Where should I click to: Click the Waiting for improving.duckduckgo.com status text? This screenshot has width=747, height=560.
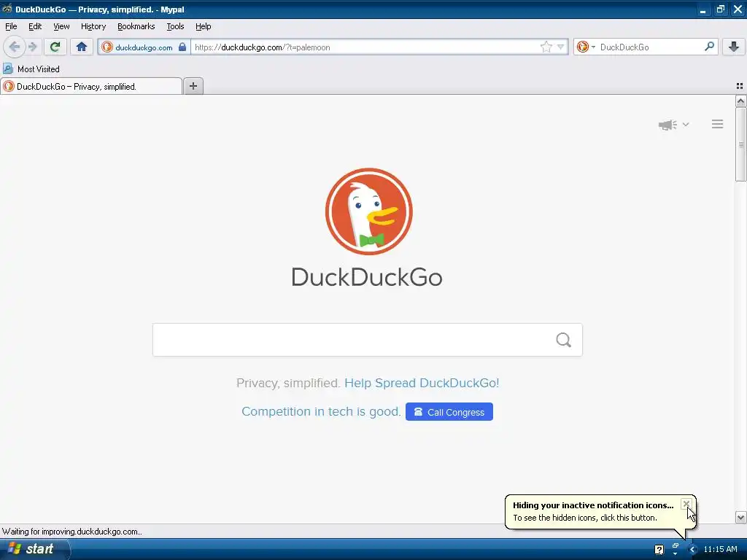(72, 532)
